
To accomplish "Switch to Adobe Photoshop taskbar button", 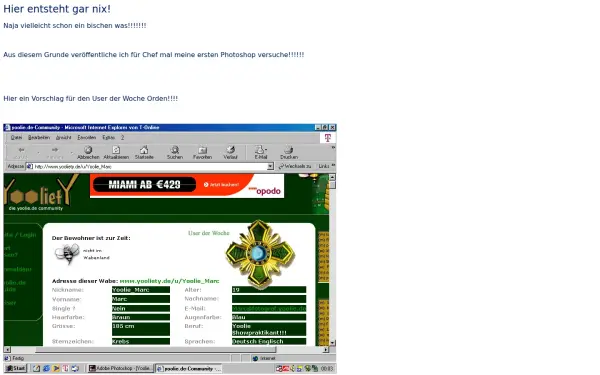I will pos(120,368).
